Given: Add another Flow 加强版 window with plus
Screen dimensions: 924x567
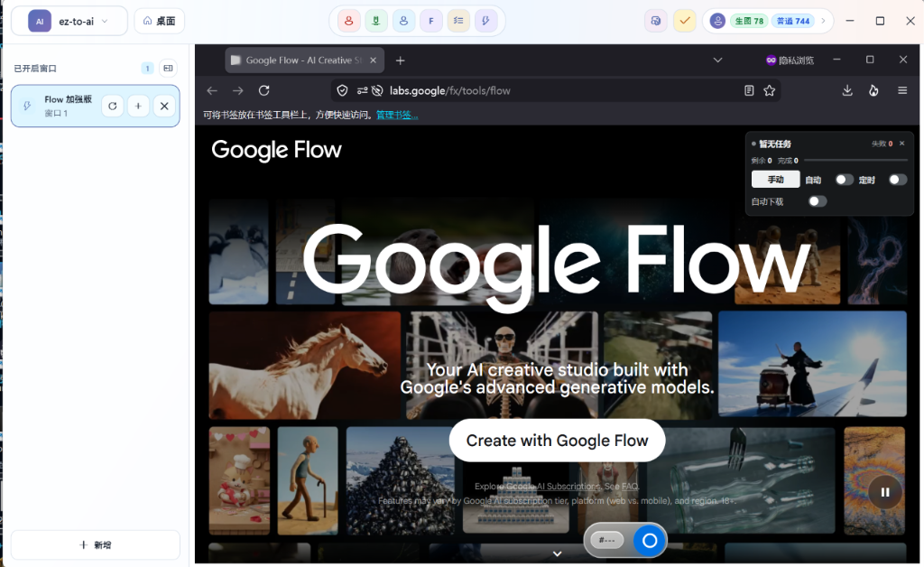Looking at the screenshot, I should 138,107.
